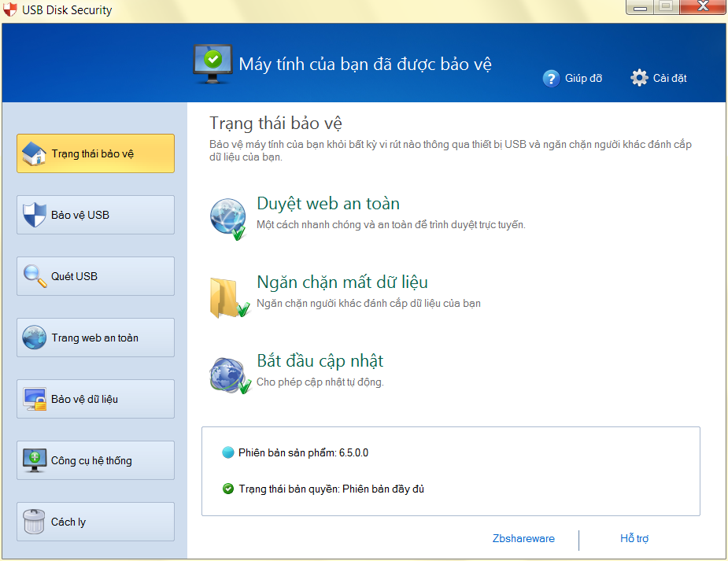Click the gear icon for Cài đặt
This screenshot has height=561, width=728.
coord(639,78)
